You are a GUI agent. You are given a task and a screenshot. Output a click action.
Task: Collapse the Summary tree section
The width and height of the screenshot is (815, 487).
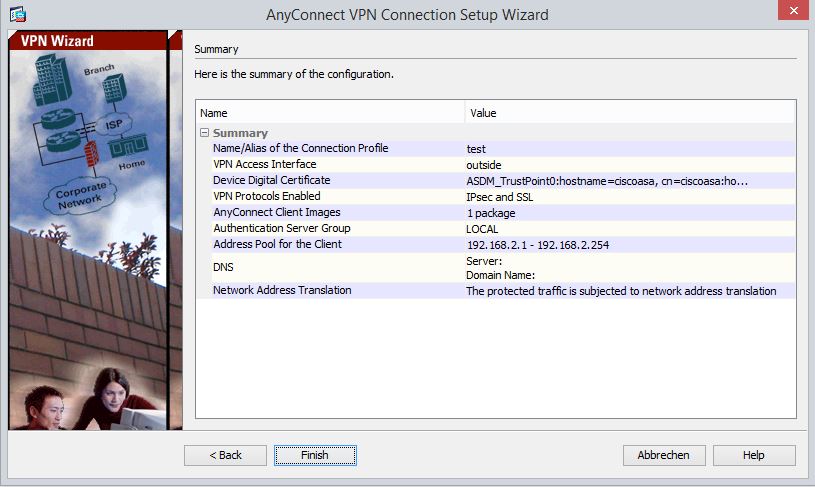pyautogui.click(x=204, y=133)
